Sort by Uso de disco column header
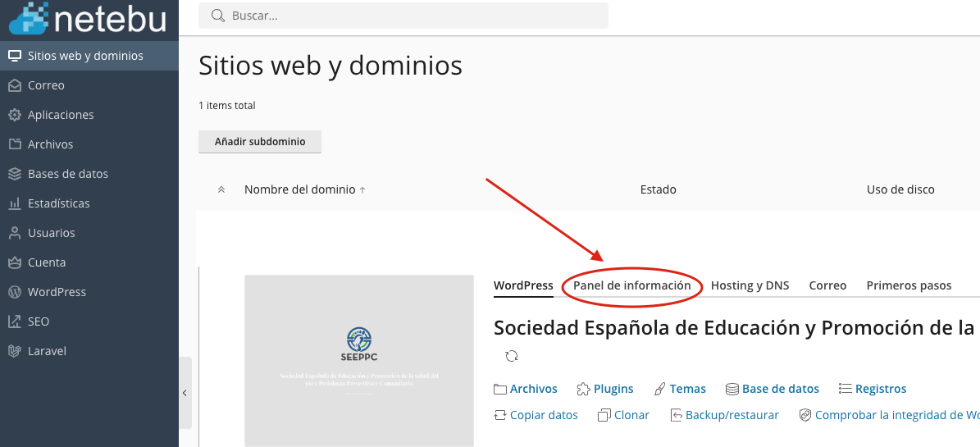Screen dimensions: 980x447 [x=900, y=189]
